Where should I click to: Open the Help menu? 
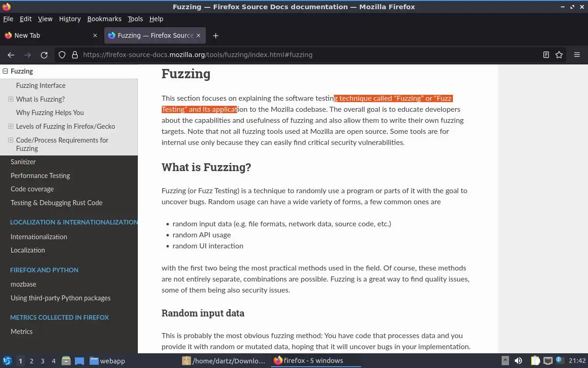coord(156,19)
